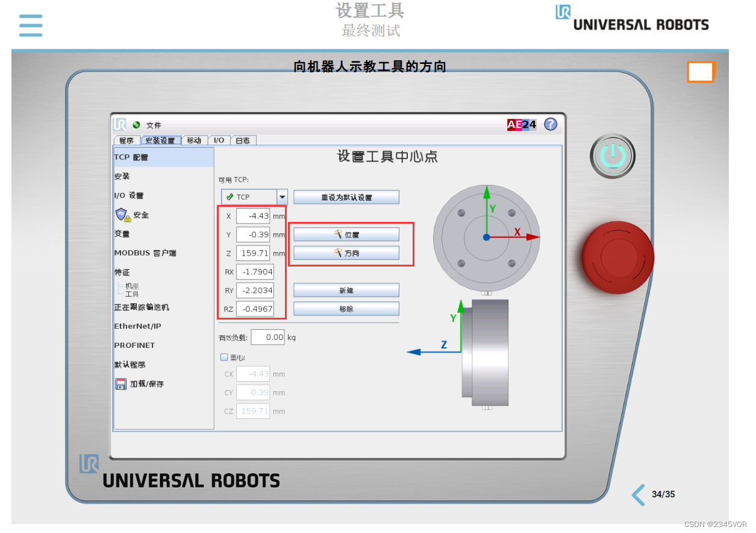Toggle the 重心 checkbox

pyautogui.click(x=224, y=357)
